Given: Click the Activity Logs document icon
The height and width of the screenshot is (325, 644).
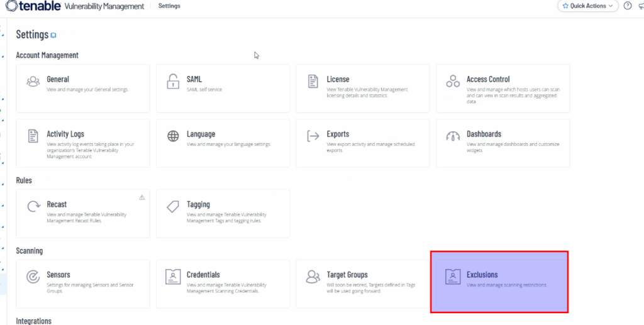Looking at the screenshot, I should pyautogui.click(x=33, y=136).
